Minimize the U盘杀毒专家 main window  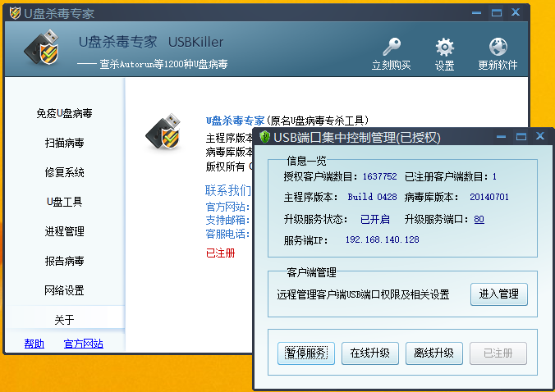[x=476, y=13]
